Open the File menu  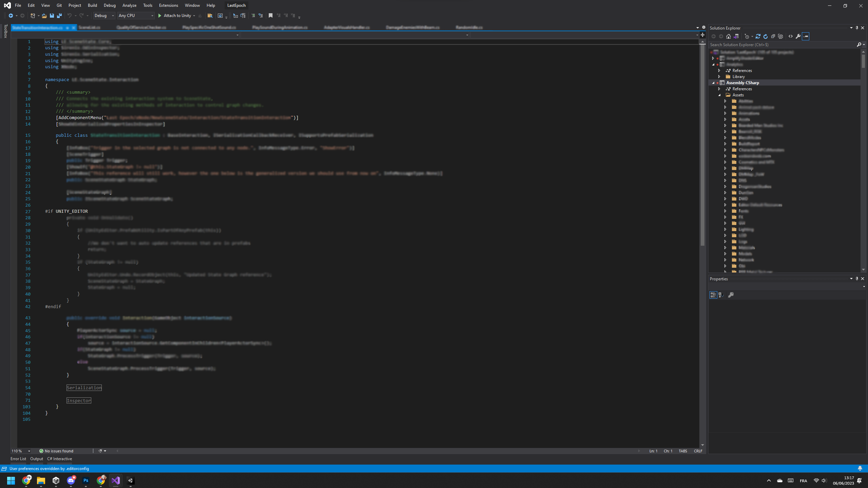[18, 5]
